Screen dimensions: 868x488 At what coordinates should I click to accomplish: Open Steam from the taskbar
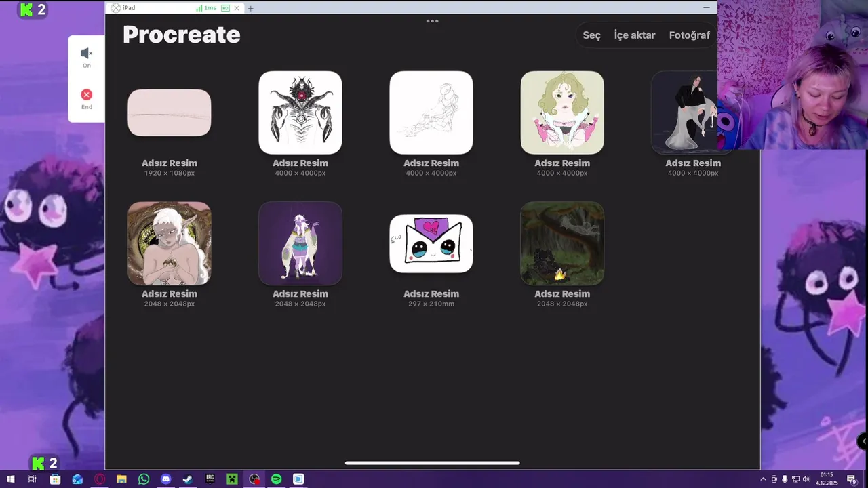coord(188,479)
